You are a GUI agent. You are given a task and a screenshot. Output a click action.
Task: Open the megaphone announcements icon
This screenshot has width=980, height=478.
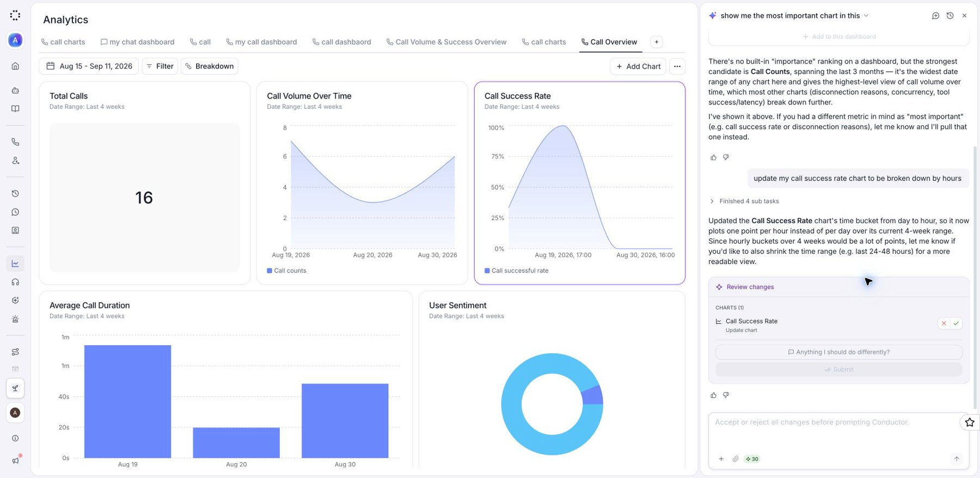(x=15, y=461)
